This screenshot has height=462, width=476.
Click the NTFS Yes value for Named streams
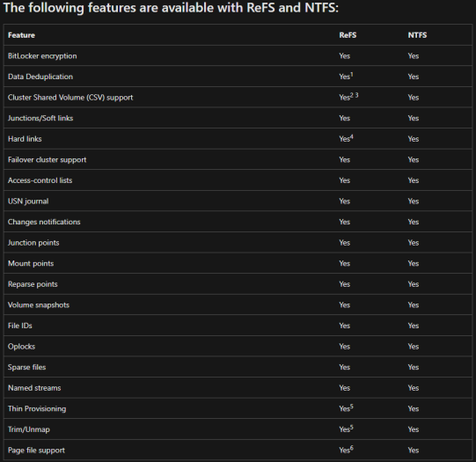[414, 388]
